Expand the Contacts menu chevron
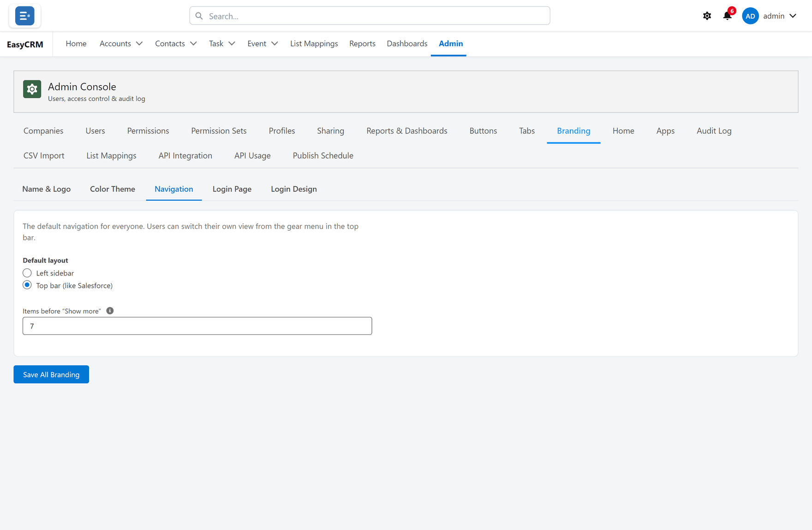Screen dimensions: 812x530 tap(193, 43)
